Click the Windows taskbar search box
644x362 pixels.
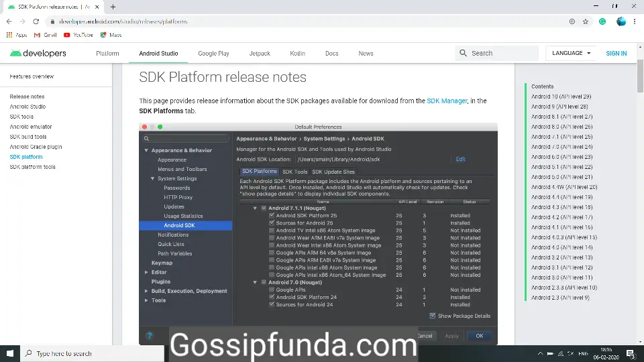click(x=92, y=353)
